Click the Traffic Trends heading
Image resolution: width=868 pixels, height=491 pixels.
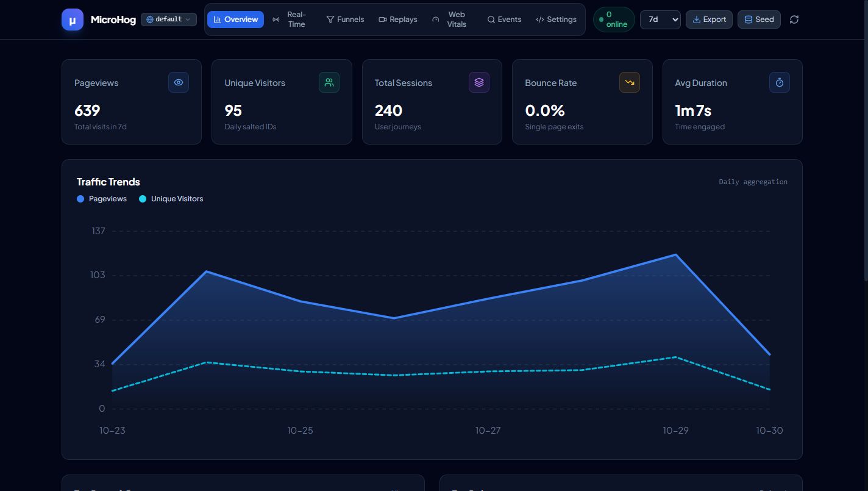(x=108, y=182)
